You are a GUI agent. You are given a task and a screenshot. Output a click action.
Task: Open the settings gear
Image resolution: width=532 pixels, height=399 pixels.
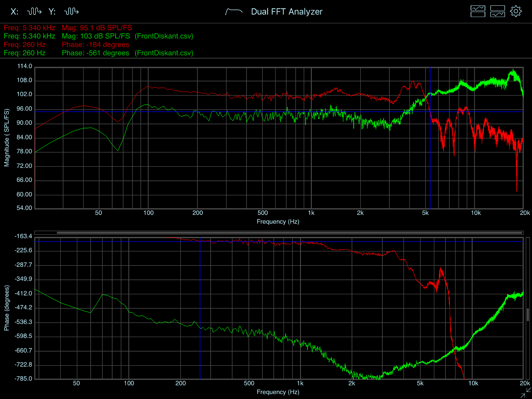point(516,11)
